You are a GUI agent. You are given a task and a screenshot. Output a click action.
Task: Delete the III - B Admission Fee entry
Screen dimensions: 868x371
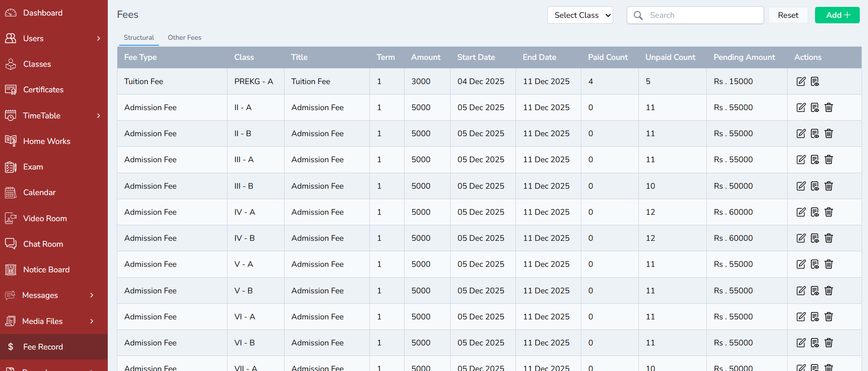point(829,186)
